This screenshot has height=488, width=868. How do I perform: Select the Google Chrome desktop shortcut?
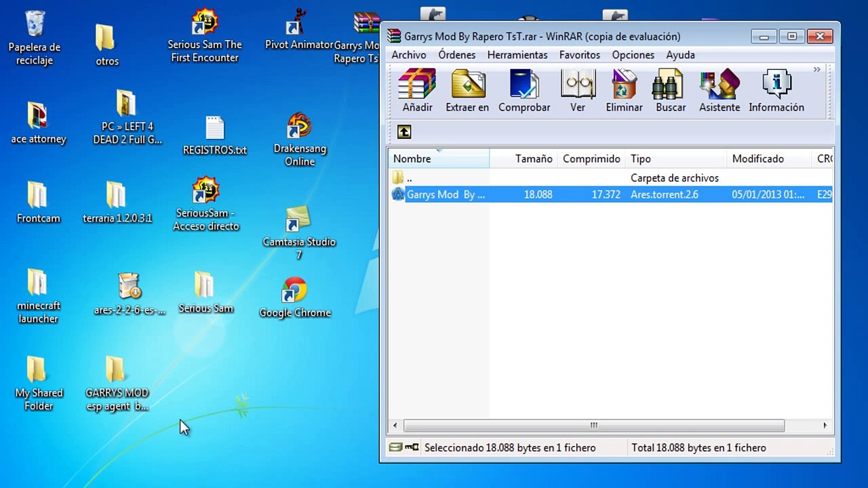pos(295,297)
